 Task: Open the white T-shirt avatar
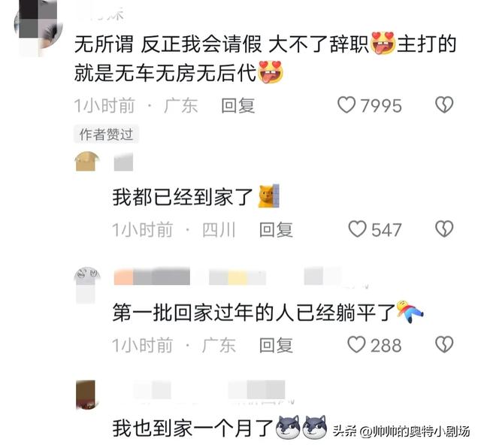[x=87, y=285]
